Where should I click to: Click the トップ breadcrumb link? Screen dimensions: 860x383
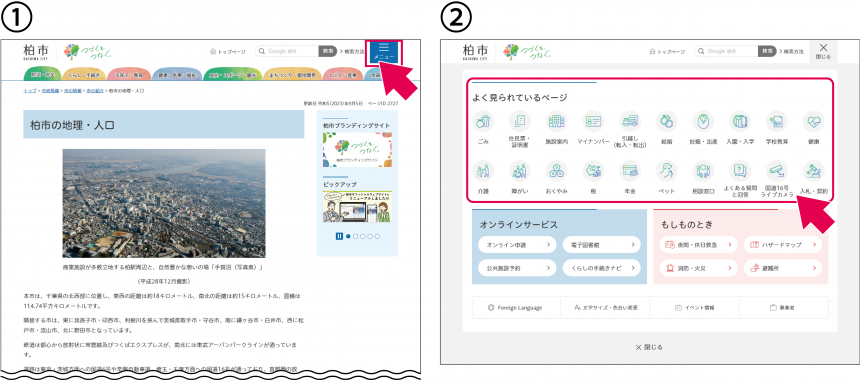30,91
